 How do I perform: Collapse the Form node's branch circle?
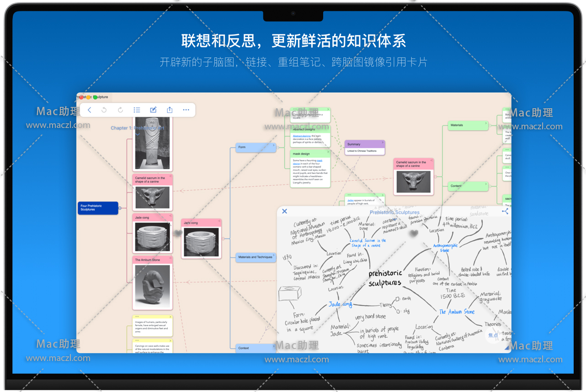pyautogui.click(x=278, y=147)
